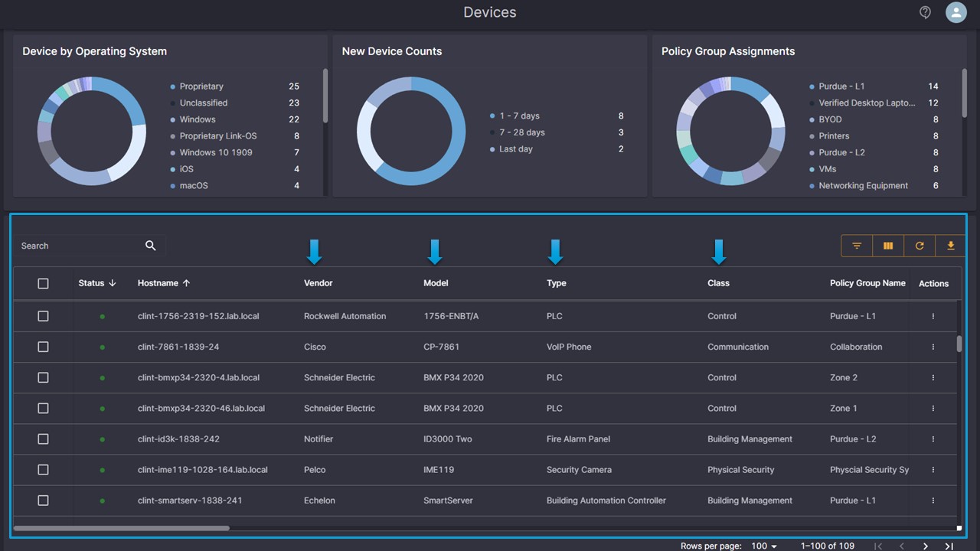Open actions menu for clint-id3k-1838-242

coord(933,439)
